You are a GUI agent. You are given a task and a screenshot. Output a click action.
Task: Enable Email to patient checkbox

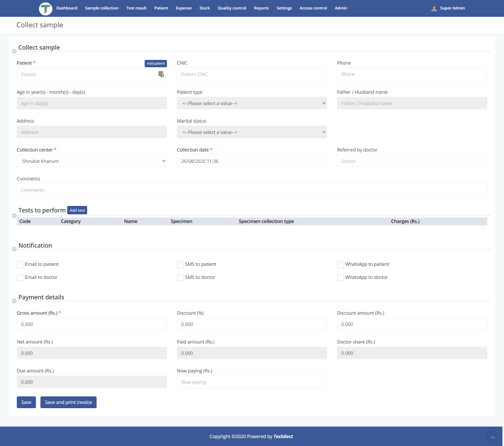tap(20, 265)
